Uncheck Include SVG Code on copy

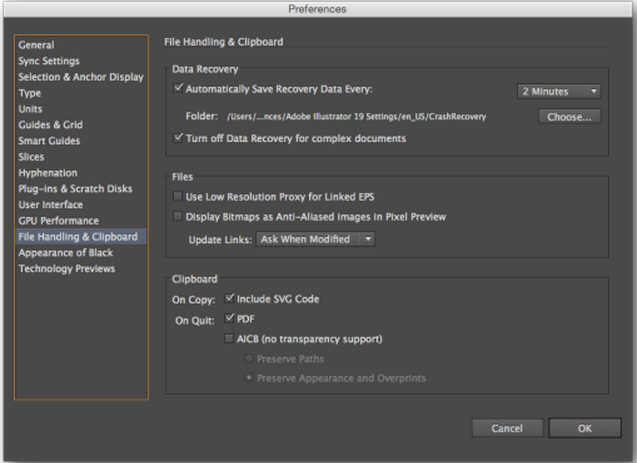click(x=231, y=299)
